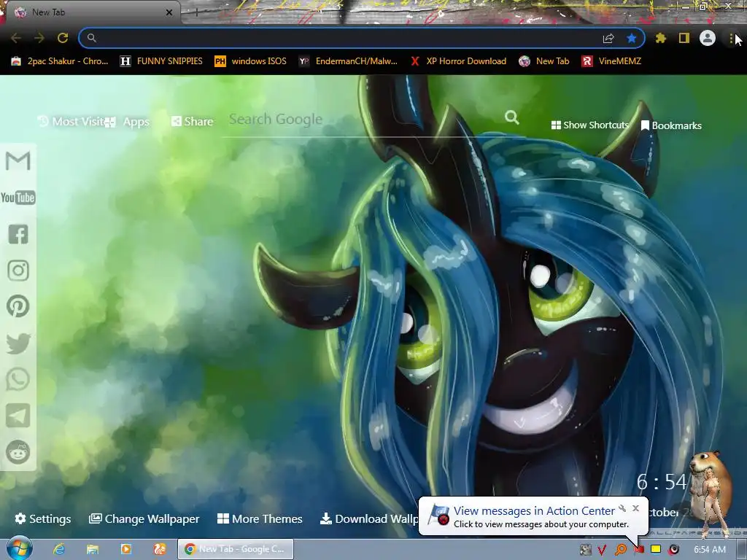747x560 pixels.
Task: Open Windows Explorer from the taskbar
Action: (93, 549)
